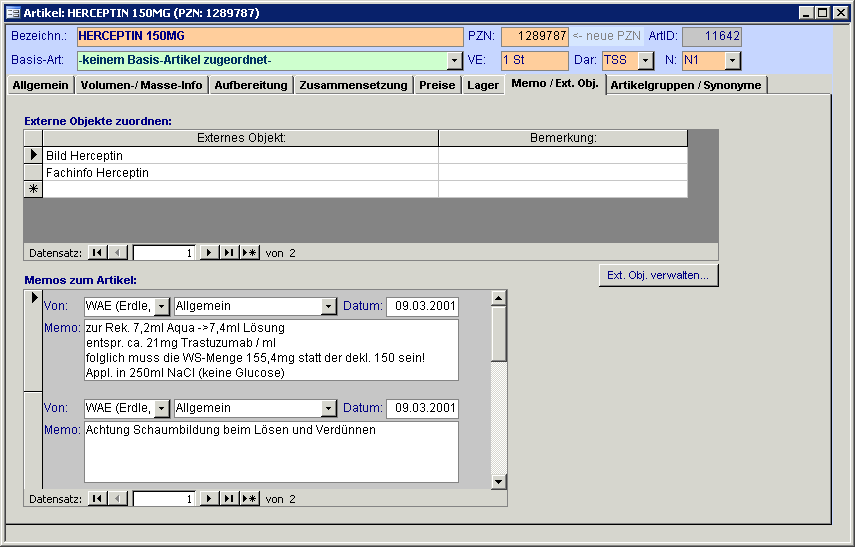Minimize the Artikel window
The width and height of the screenshot is (855, 547).
click(806, 13)
